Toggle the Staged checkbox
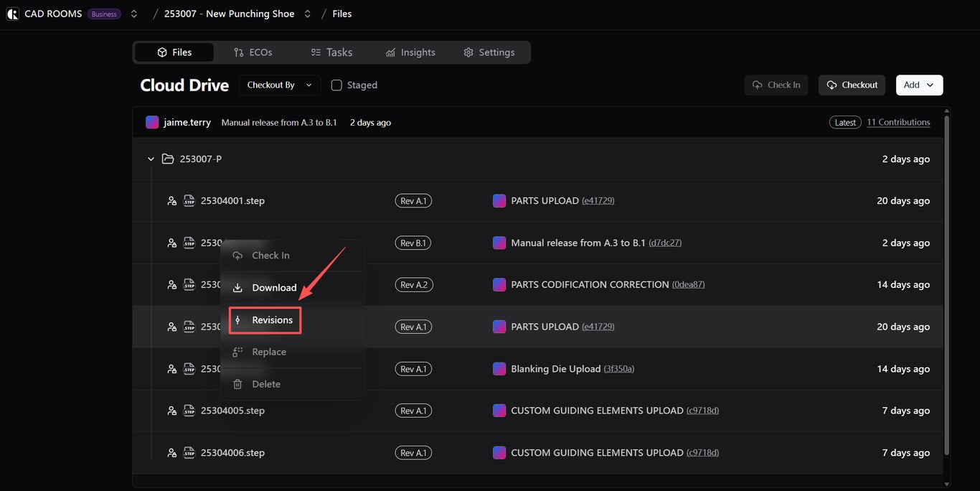This screenshot has width=980, height=491. pyautogui.click(x=336, y=85)
